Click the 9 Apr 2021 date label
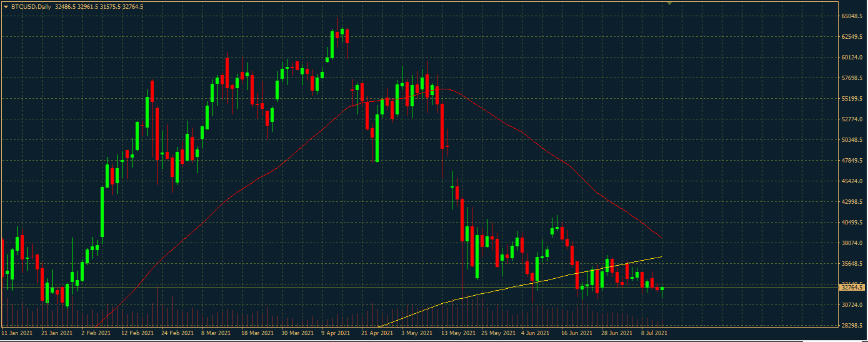 point(337,334)
